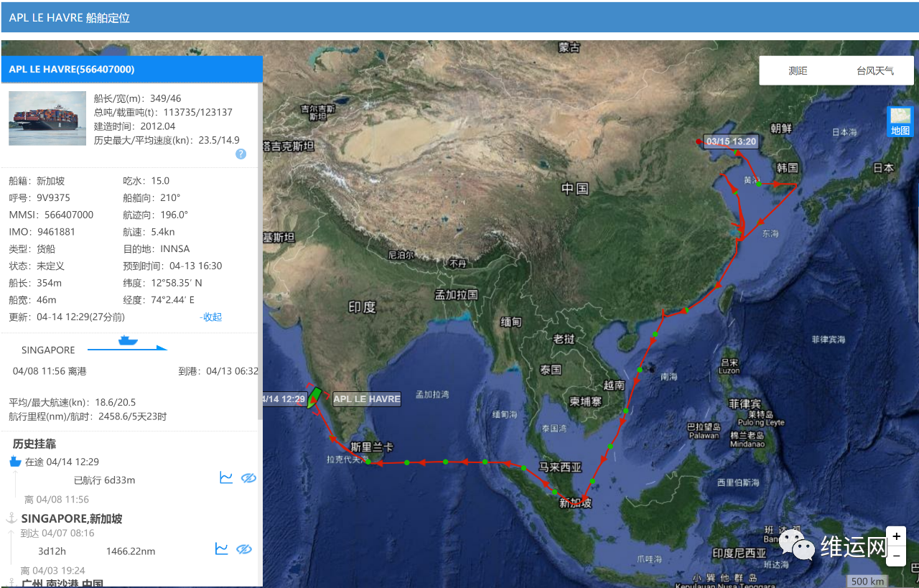Click the ship icon beside 在途 04/14
919x588 pixels.
point(16,462)
